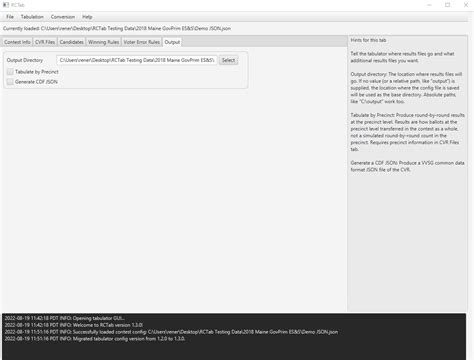This screenshot has width=474, height=360.
Task: Open the Help menu
Action: tap(87, 17)
